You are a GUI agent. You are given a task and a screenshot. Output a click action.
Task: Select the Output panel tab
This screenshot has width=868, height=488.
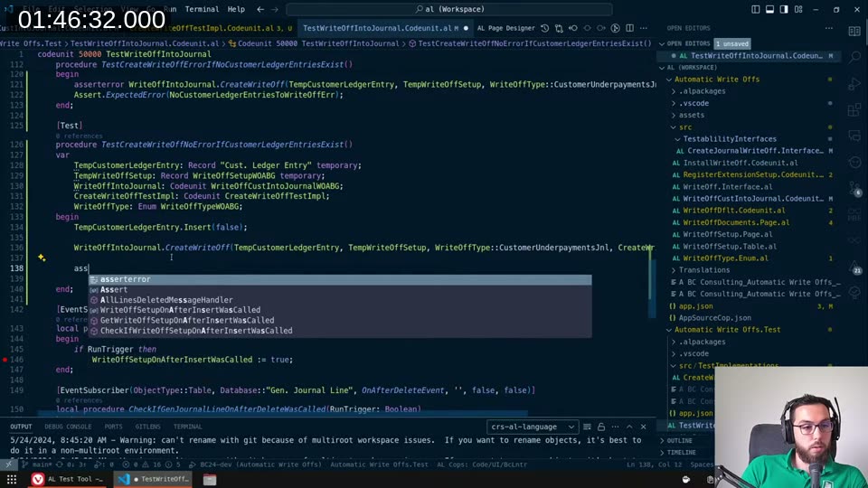(x=21, y=427)
